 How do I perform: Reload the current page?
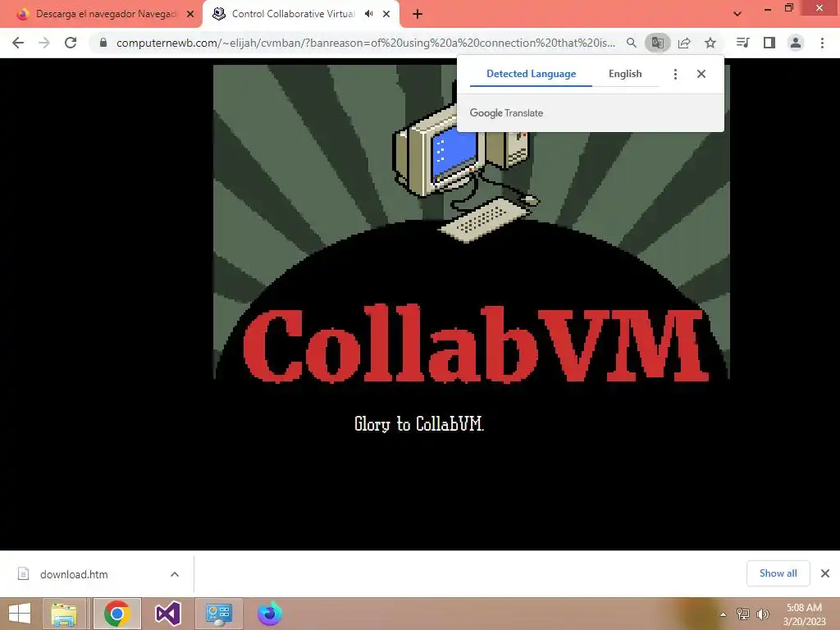pos(71,43)
